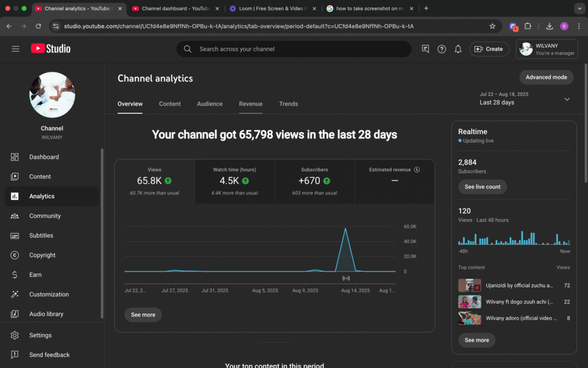This screenshot has width=588, height=368.
Task: Bookmark this page with star icon
Action: tap(492, 26)
